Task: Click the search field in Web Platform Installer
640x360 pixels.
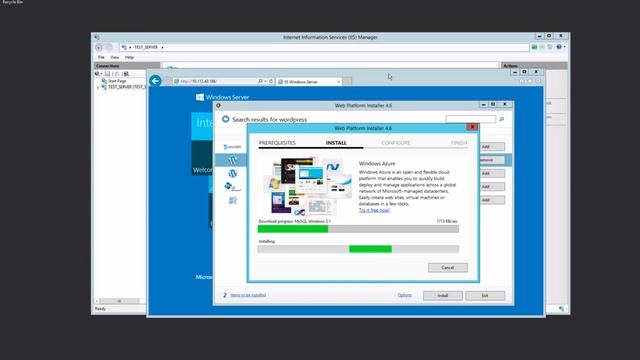Action: [471, 119]
